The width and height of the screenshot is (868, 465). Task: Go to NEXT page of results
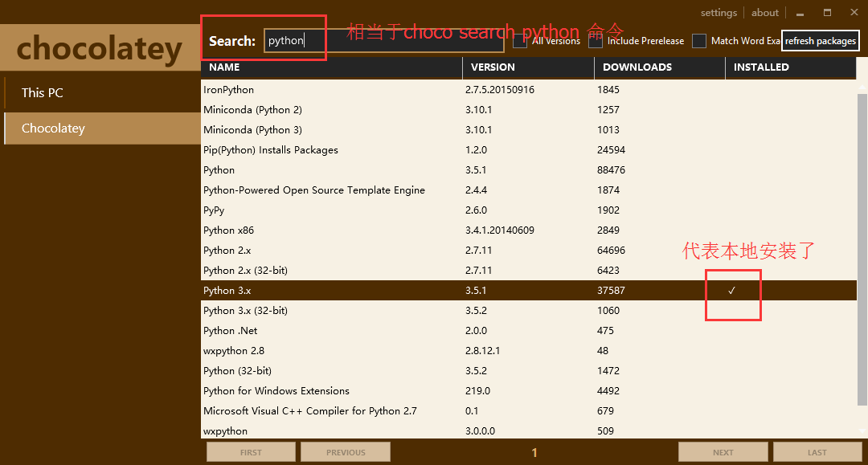[723, 452]
